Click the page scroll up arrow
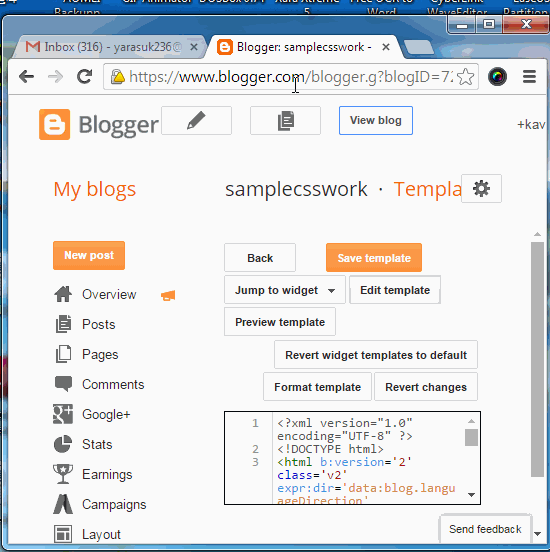This screenshot has width=550, height=552. 537,234
